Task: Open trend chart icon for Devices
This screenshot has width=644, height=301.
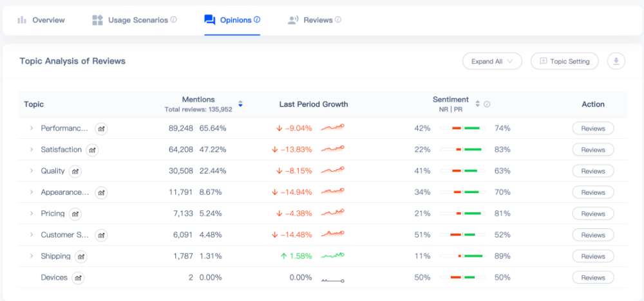Action: pos(78,278)
